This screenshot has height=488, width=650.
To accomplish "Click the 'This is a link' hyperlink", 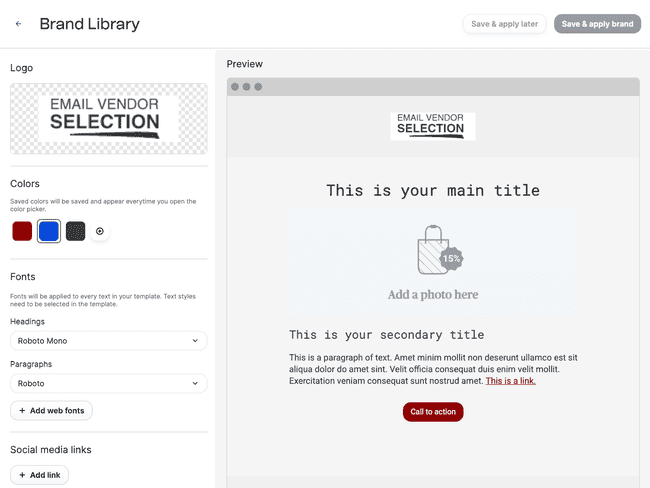I will (x=511, y=381).
